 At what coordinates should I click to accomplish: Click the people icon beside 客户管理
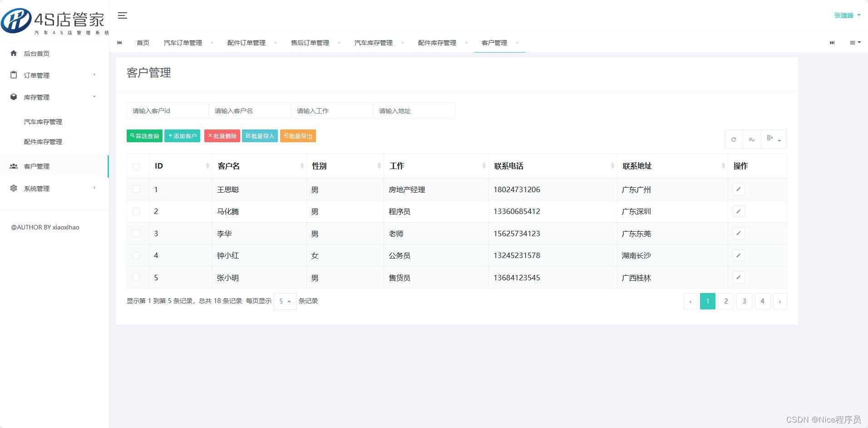click(x=14, y=166)
